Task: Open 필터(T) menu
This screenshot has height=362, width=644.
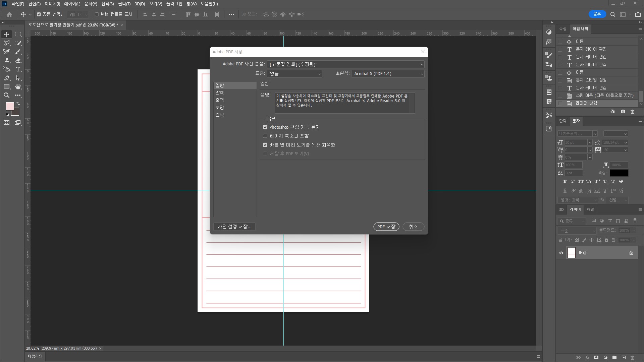Action: [124, 4]
